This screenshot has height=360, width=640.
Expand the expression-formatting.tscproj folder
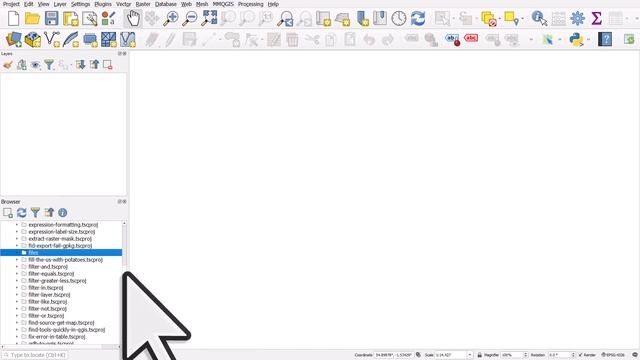point(17,225)
